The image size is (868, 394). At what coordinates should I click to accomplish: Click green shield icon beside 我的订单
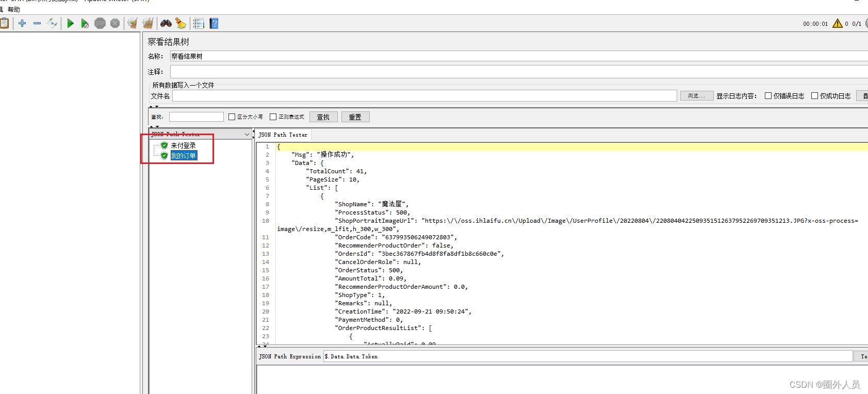pos(164,156)
